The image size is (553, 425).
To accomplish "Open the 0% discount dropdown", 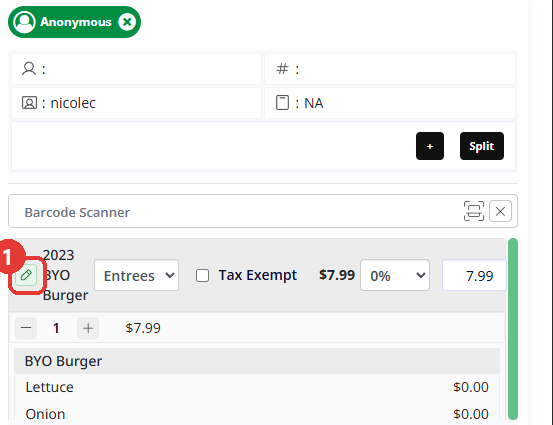I will (395, 275).
